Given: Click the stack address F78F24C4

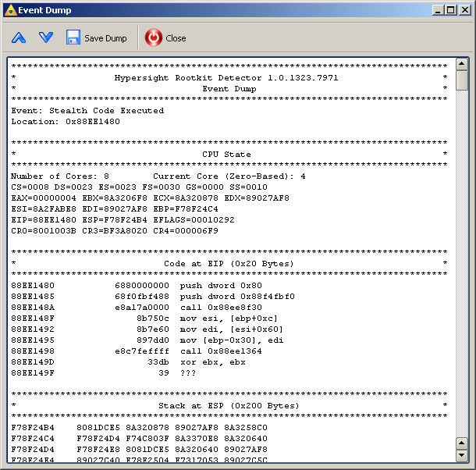Looking at the screenshot, I should tap(33, 439).
